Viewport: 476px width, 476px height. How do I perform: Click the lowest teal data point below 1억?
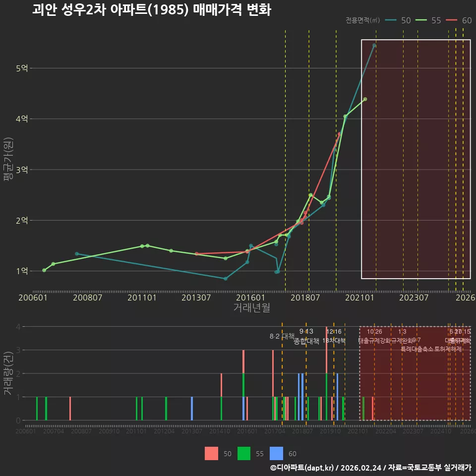click(x=225, y=279)
